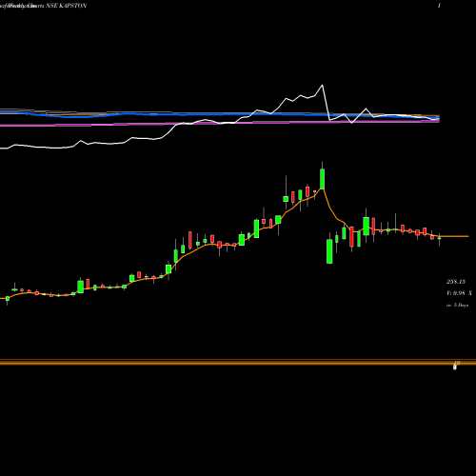Image resolution: width=476 pixels, height=476 pixels.
Task: Click the first green candle at chart's left edge
Action: click(8, 299)
